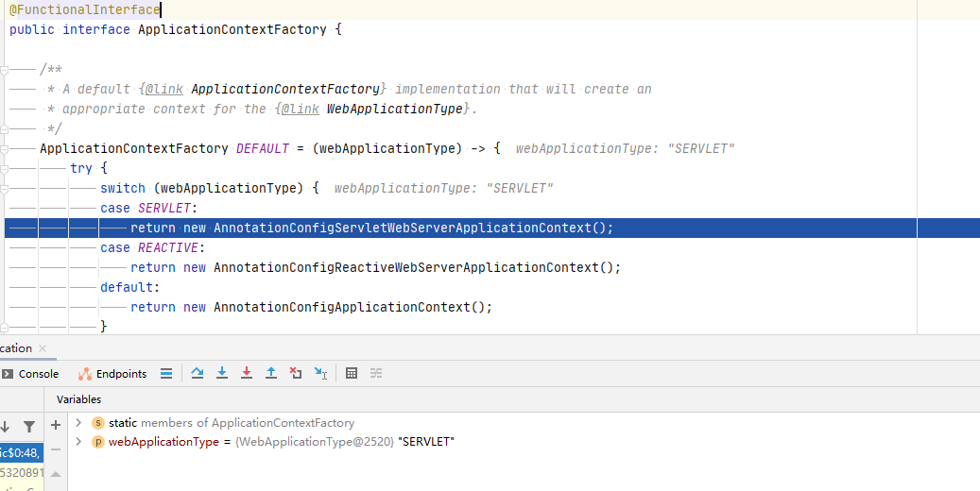Image resolution: width=980 pixels, height=491 pixels.
Task: Click the fold end marker beside the closing brace
Action: [x=4, y=327]
